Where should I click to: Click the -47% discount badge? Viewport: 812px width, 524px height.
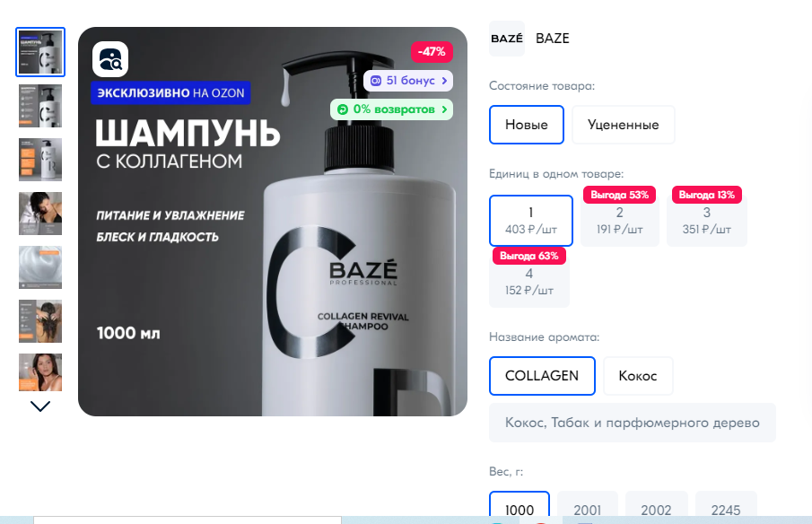point(432,52)
